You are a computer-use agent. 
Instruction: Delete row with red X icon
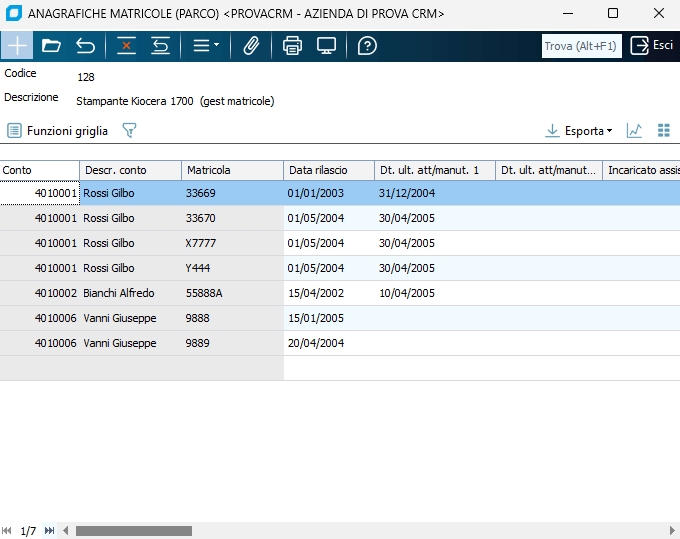click(126, 46)
